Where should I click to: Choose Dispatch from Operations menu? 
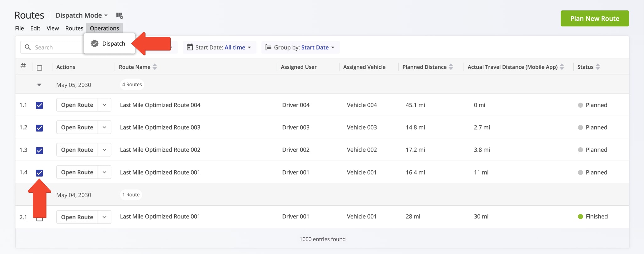point(109,43)
